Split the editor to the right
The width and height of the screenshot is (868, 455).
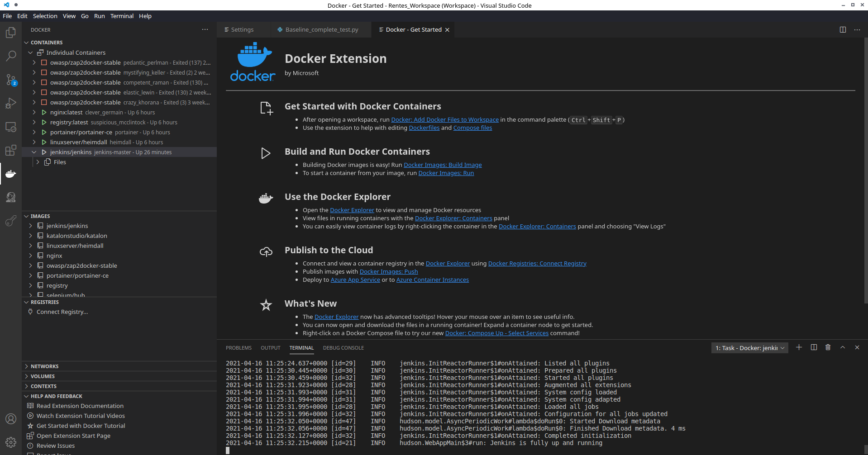point(843,29)
